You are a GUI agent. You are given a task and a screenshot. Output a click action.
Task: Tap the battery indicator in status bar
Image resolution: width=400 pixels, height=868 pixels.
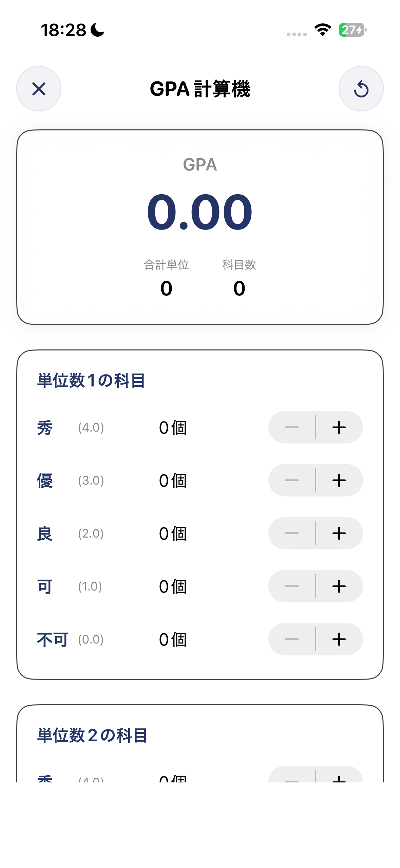coord(353,30)
